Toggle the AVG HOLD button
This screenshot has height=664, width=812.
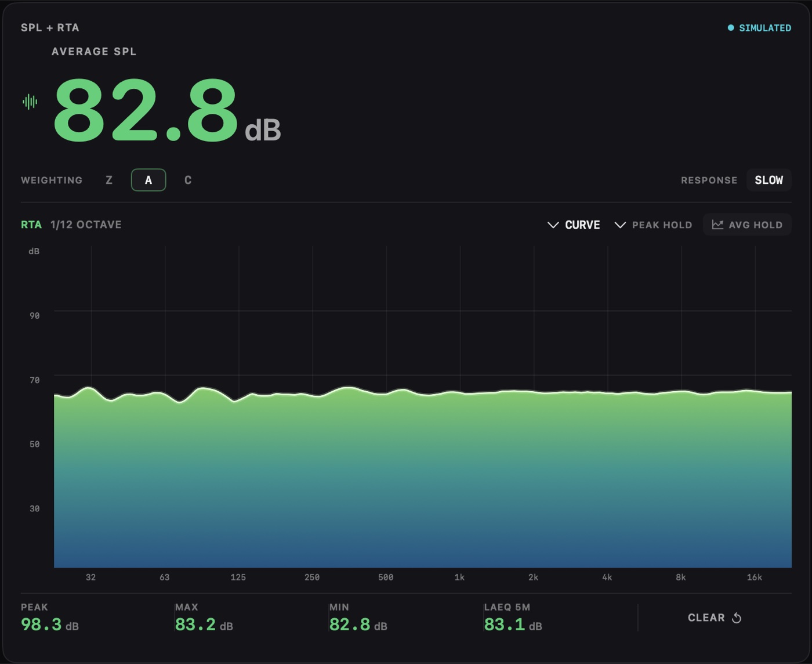(747, 225)
